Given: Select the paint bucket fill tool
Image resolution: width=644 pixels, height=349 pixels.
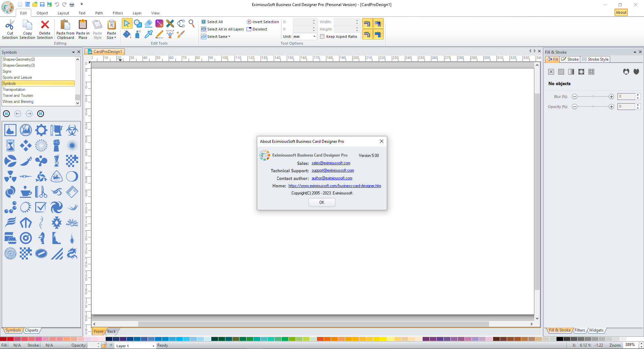Looking at the screenshot, I should coord(127,34).
